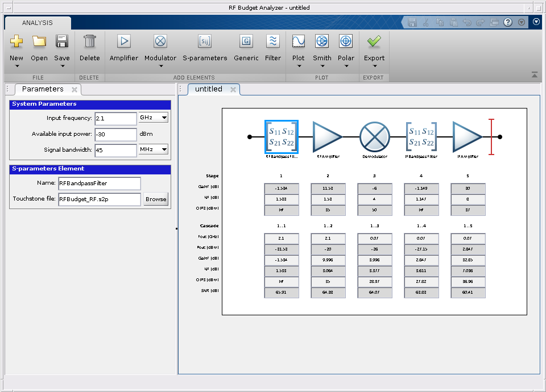Select the untitled canvas tab

pos(209,89)
